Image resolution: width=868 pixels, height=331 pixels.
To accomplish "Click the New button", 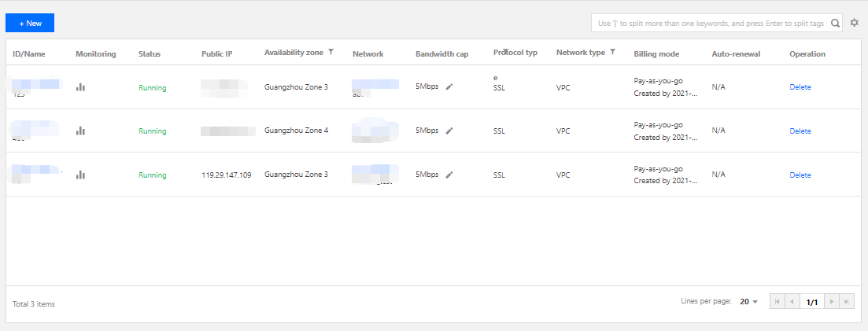I will pos(30,24).
